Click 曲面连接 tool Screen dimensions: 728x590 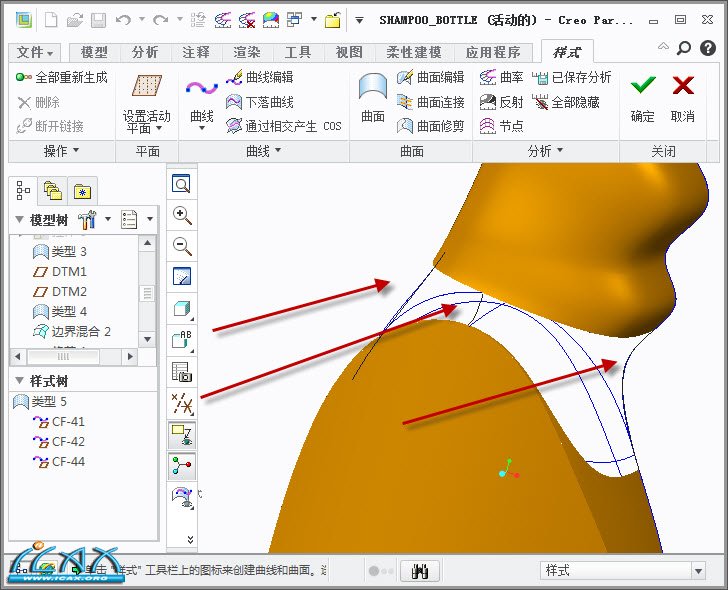pyautogui.click(x=430, y=102)
